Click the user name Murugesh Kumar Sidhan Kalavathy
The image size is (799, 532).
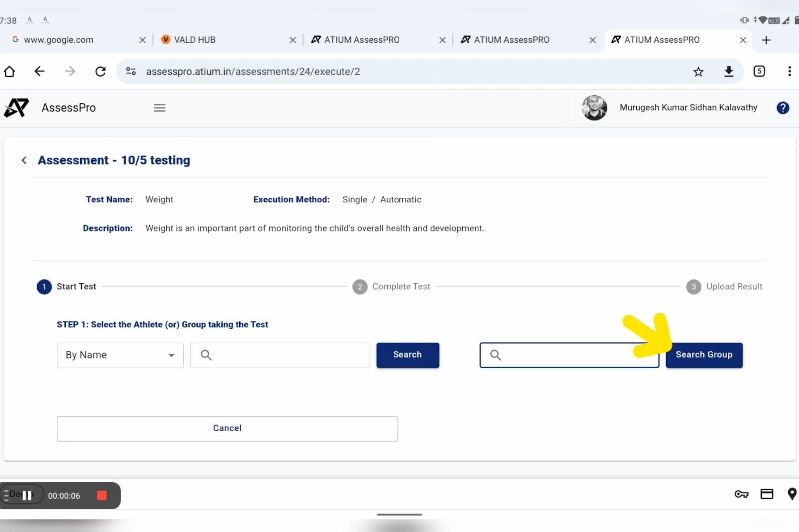coord(688,108)
